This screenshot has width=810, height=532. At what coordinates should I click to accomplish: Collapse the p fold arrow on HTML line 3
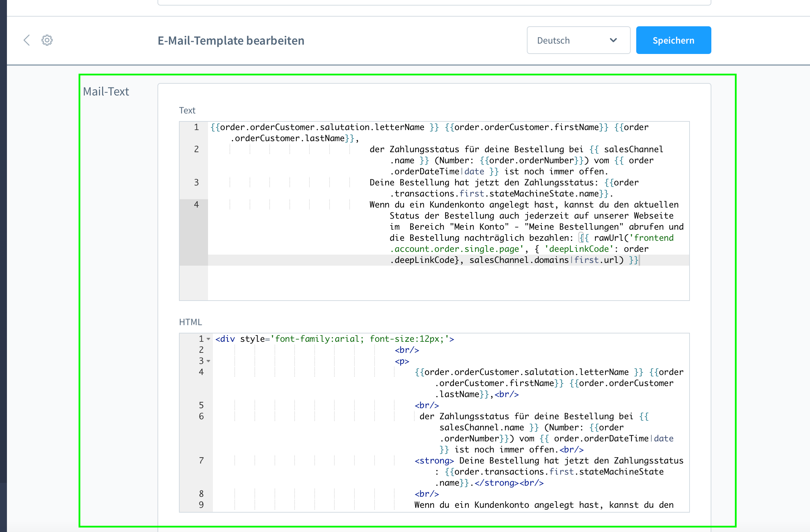click(208, 361)
